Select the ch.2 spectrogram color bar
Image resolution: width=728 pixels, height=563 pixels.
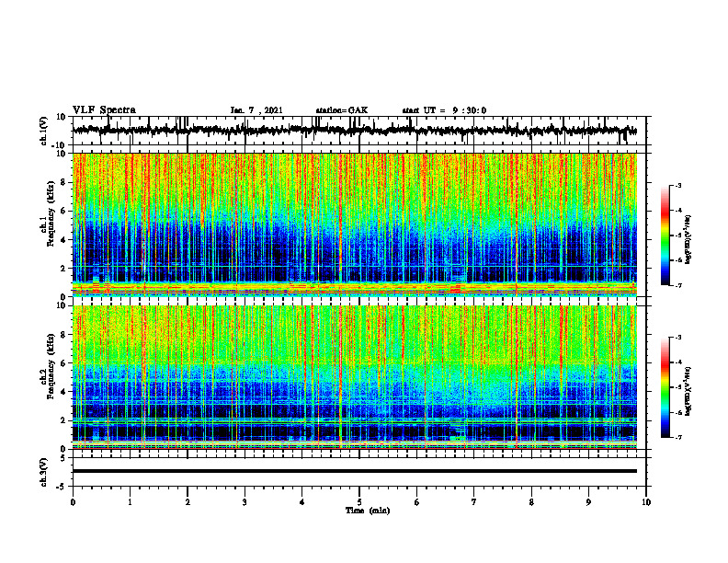click(x=665, y=387)
